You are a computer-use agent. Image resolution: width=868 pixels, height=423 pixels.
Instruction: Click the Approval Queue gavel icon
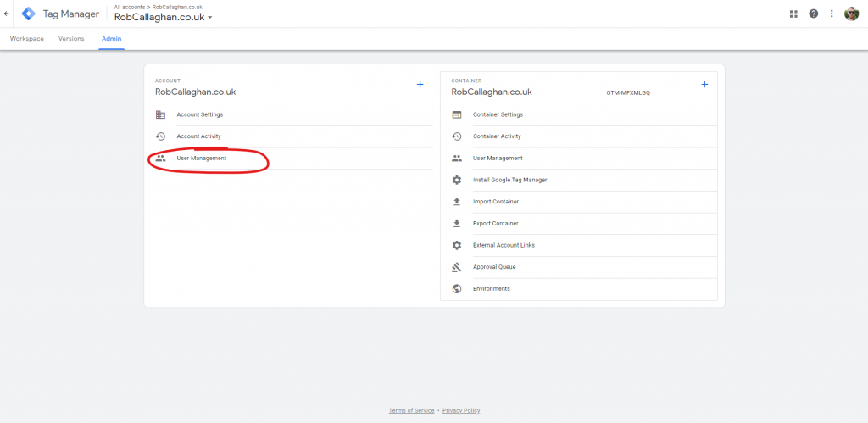(457, 267)
